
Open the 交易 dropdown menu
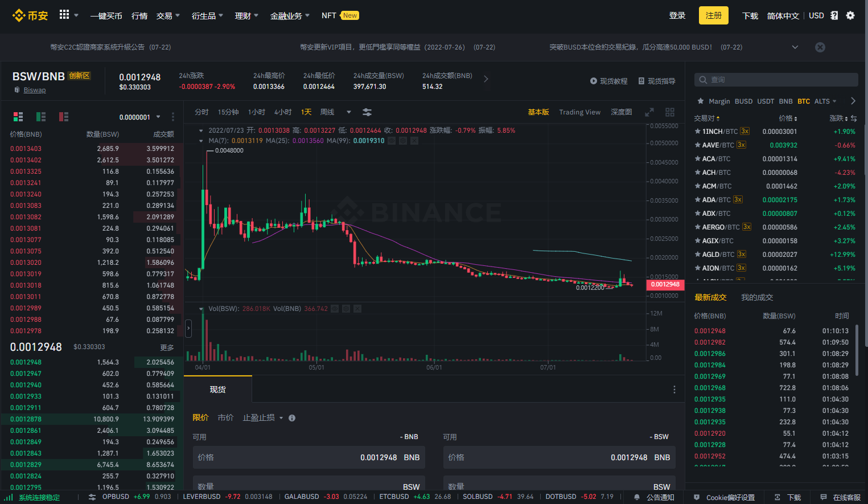(x=168, y=16)
